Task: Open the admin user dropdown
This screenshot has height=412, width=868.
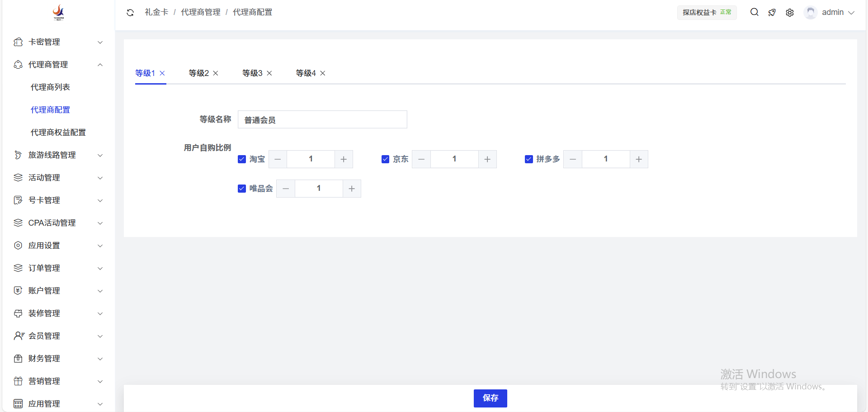Action: point(830,13)
